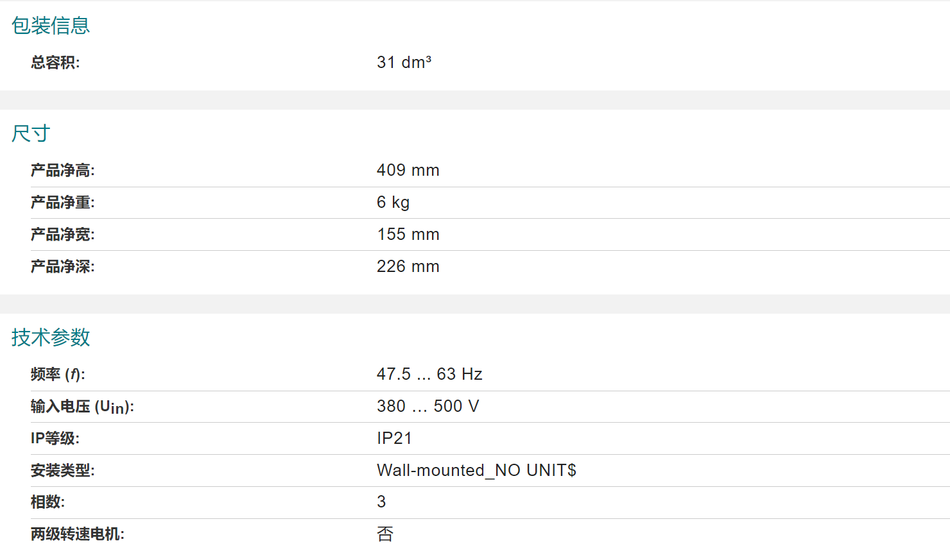Click the 否 value for 两级转速电机

(385, 534)
